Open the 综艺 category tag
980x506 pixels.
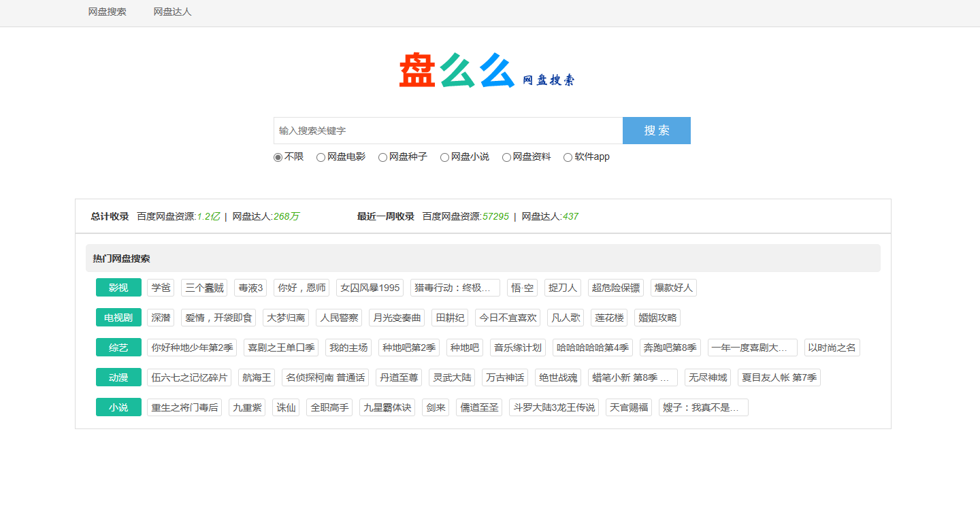click(118, 348)
